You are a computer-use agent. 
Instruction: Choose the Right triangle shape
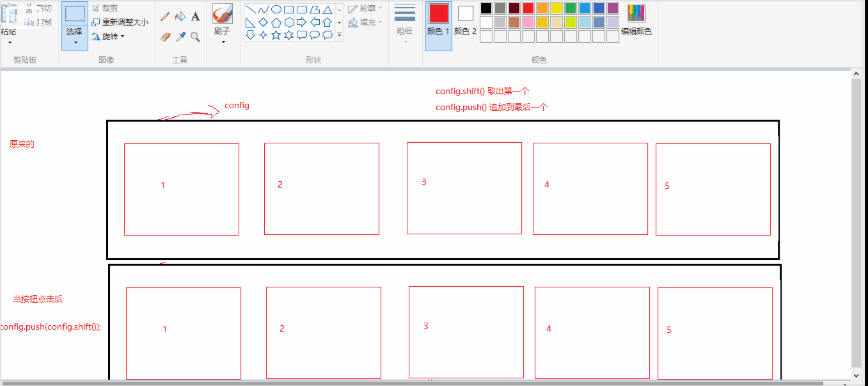click(x=251, y=22)
